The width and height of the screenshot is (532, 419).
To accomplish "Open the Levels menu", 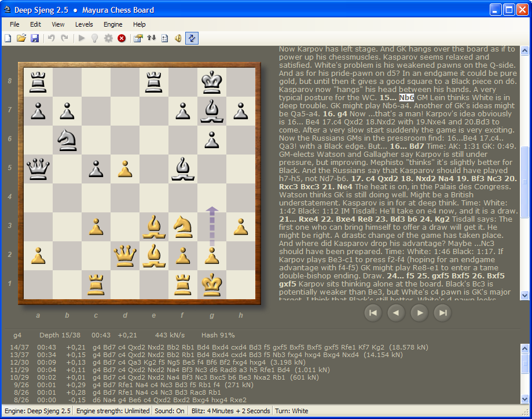I will pyautogui.click(x=84, y=24).
